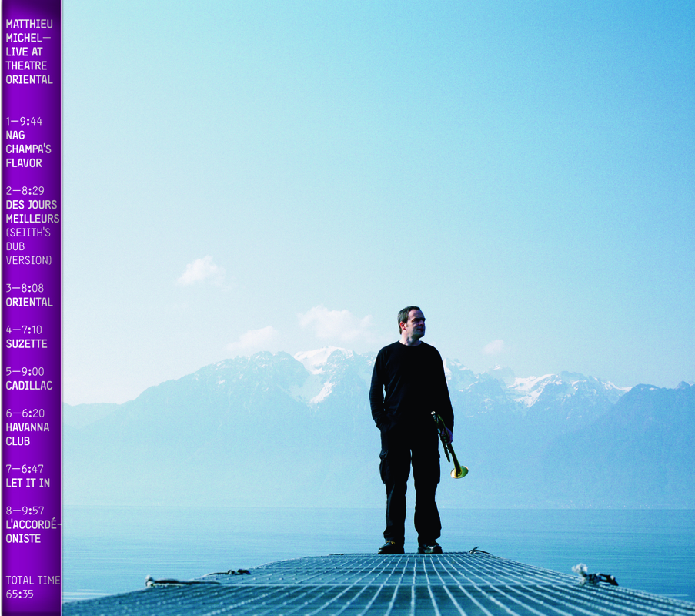Image resolution: width=695 pixels, height=616 pixels.
Task: Click the Total Time 65:35 text
Action: (x=32, y=587)
